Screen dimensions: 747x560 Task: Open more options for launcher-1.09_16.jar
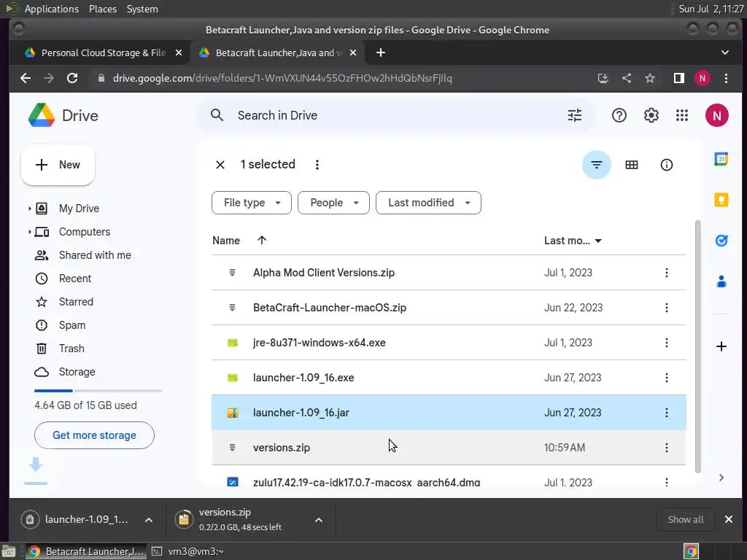(x=666, y=413)
